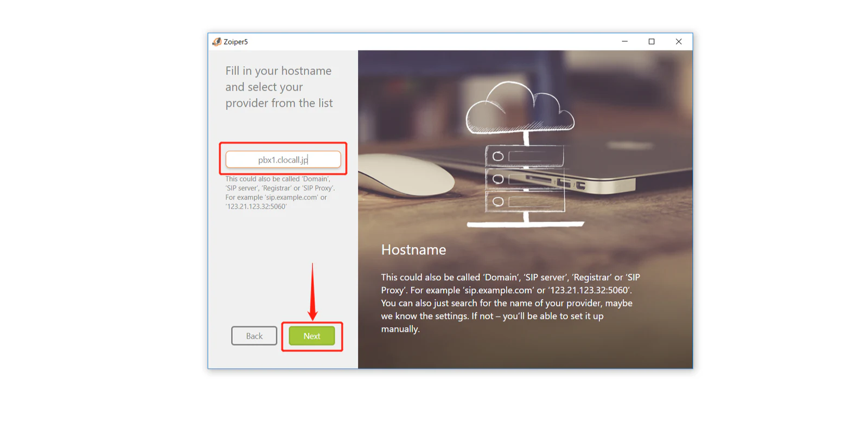Click the Zoiper5 window title text
The height and width of the screenshot is (425, 868).
click(x=235, y=42)
